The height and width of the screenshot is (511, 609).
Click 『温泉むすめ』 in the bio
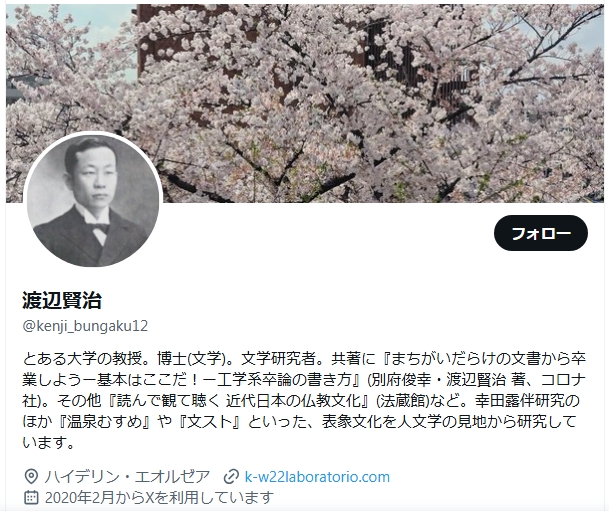[x=103, y=422]
